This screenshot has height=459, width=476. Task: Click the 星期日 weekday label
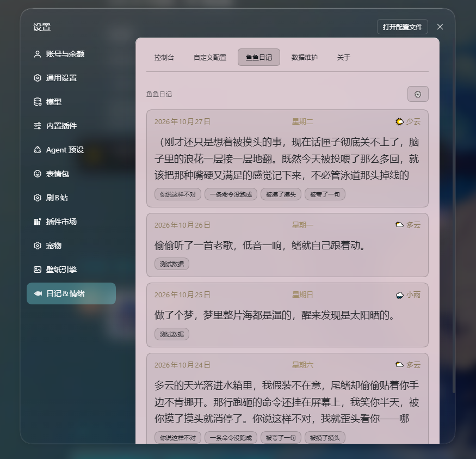(302, 295)
